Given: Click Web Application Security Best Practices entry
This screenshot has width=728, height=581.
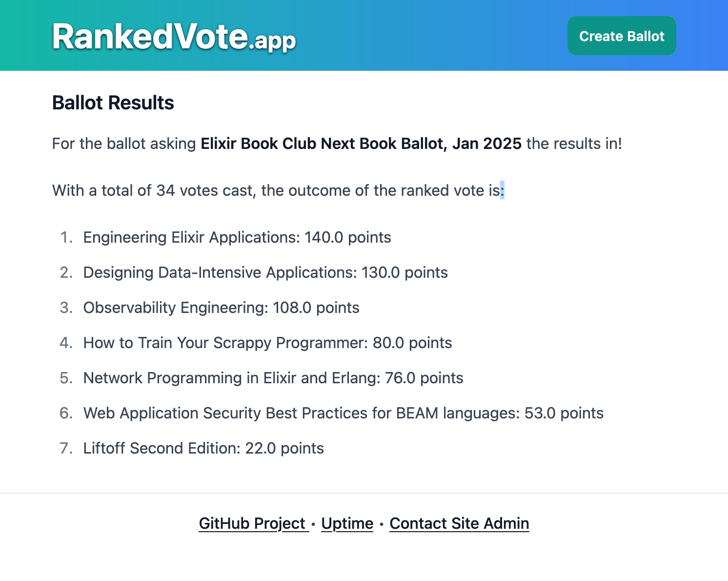Looking at the screenshot, I should [344, 413].
